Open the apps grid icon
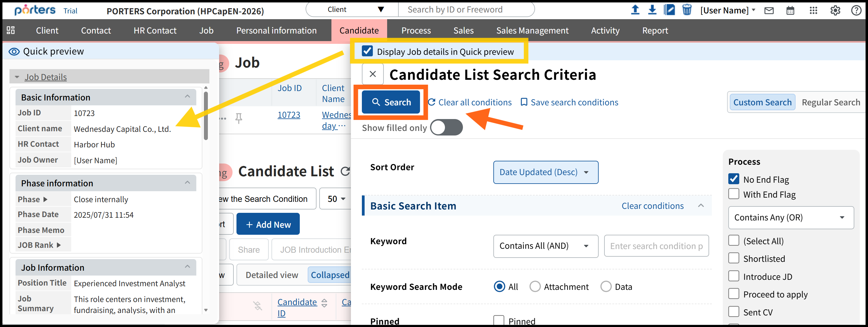The height and width of the screenshot is (327, 868). (x=814, y=11)
